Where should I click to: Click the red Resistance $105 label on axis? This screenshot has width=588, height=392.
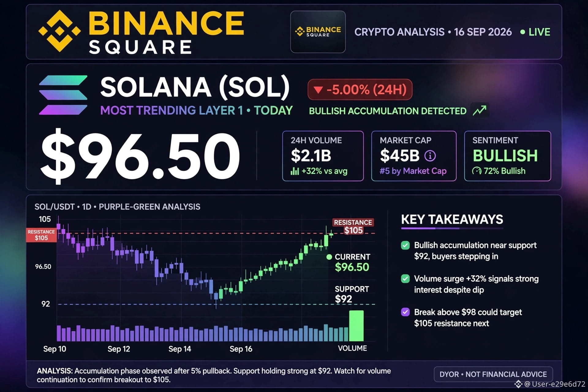(x=41, y=235)
